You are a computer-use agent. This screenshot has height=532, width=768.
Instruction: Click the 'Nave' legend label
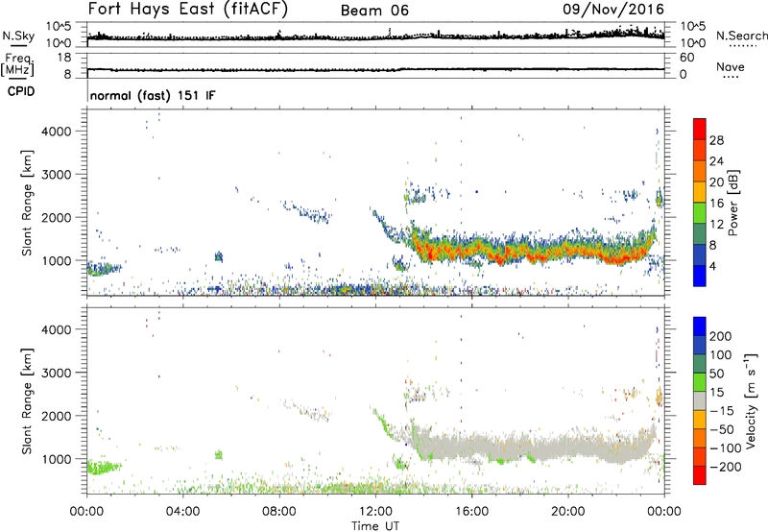tap(731, 67)
